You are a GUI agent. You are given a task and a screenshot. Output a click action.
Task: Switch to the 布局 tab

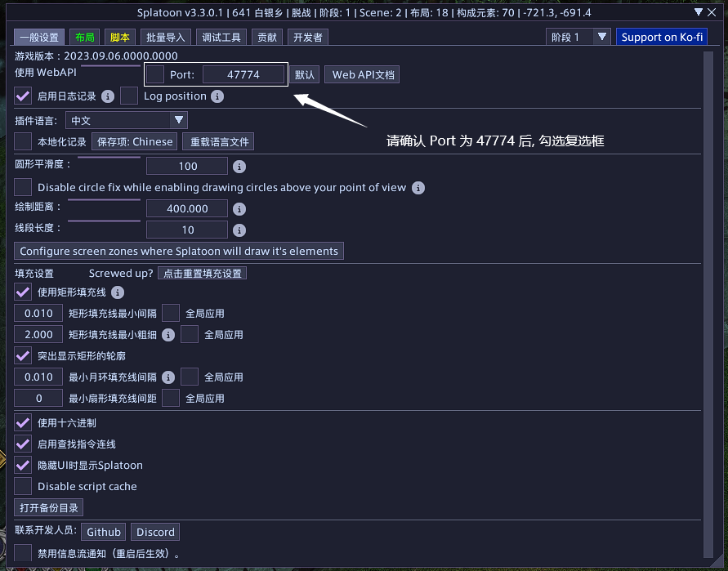pyautogui.click(x=84, y=38)
